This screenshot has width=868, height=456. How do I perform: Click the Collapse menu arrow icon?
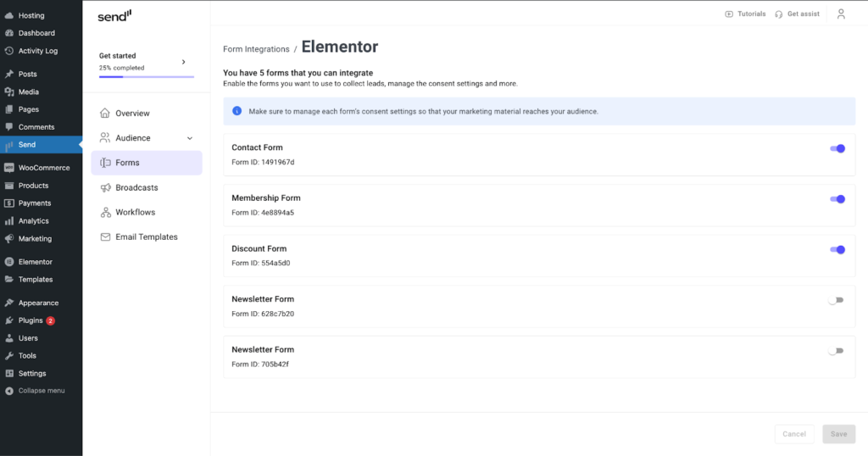pos(8,391)
